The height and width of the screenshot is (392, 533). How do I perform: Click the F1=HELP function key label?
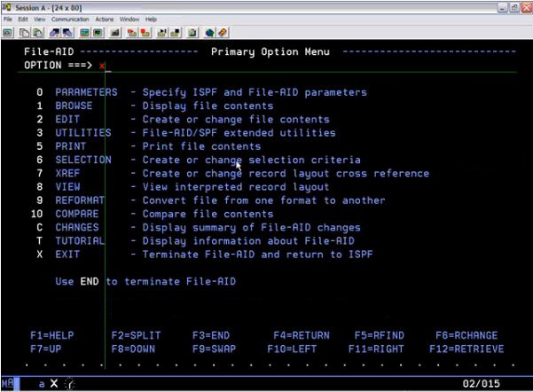tap(52, 335)
